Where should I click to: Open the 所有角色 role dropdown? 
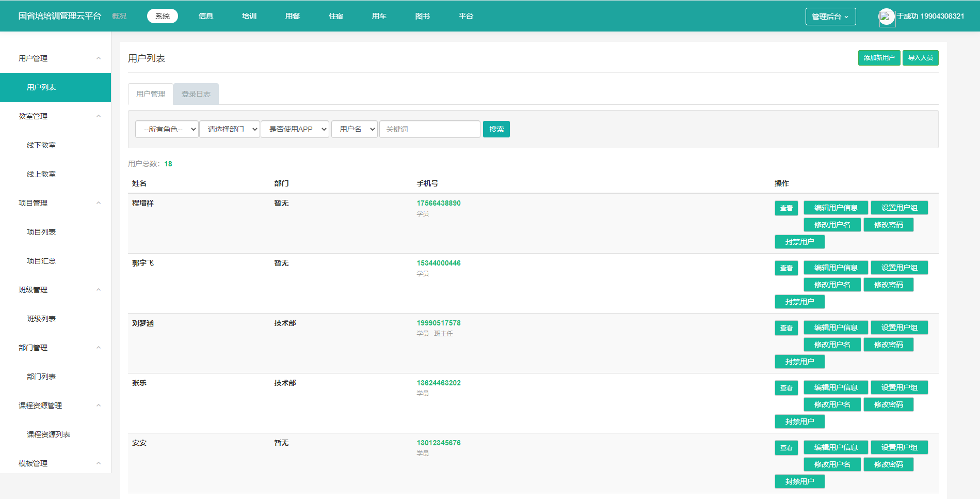coord(167,129)
